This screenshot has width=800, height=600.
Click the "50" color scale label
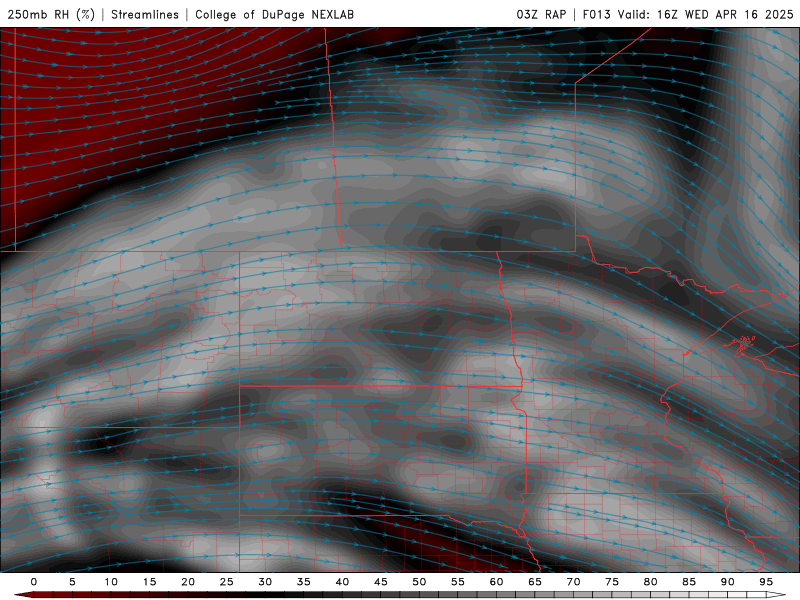point(419,582)
